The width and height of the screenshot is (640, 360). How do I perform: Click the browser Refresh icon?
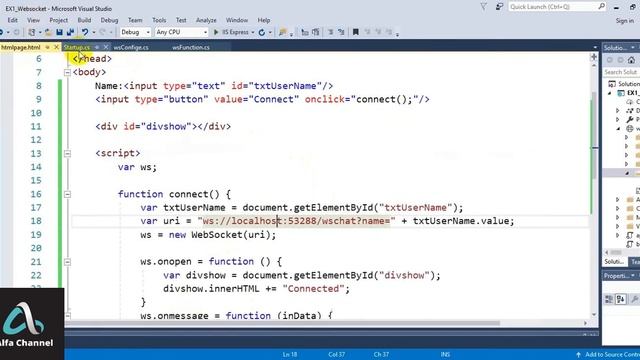(x=262, y=32)
